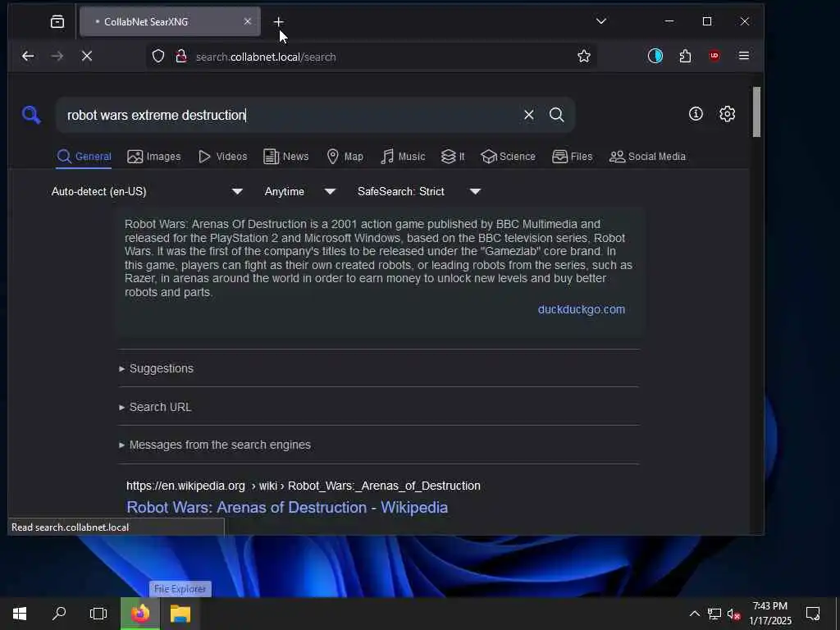This screenshot has width=840, height=630.
Task: Switch to the Social Media category
Action: 647,157
